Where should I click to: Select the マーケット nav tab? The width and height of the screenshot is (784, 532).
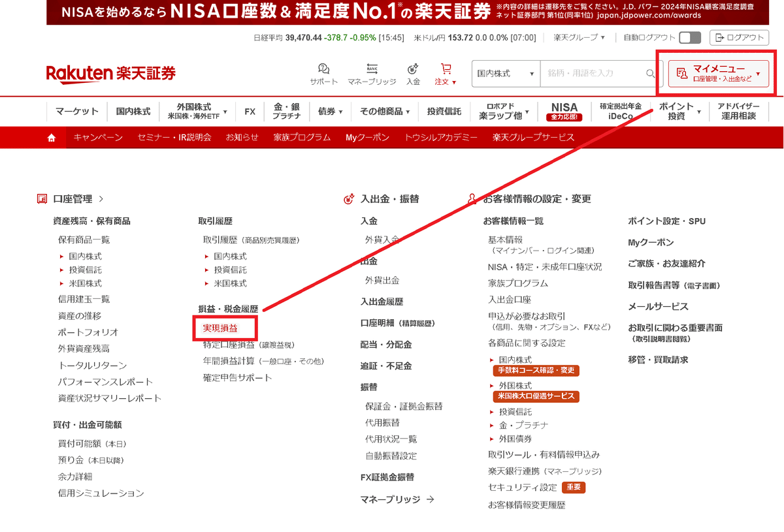coord(77,112)
